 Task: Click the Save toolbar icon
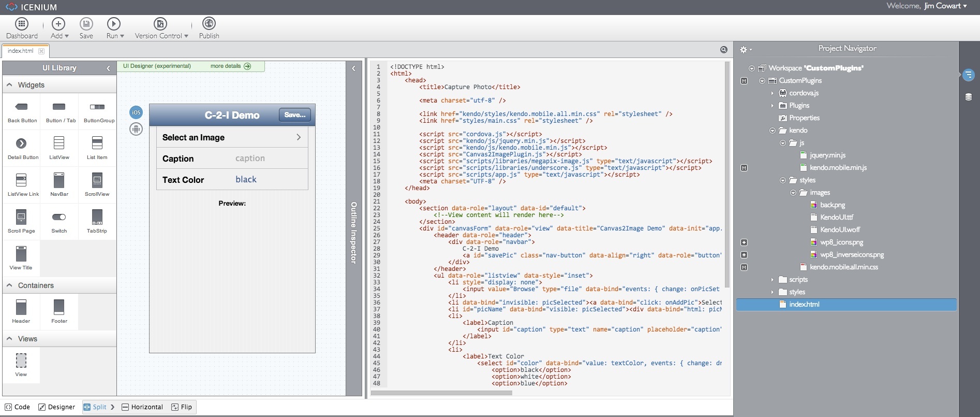[86, 24]
